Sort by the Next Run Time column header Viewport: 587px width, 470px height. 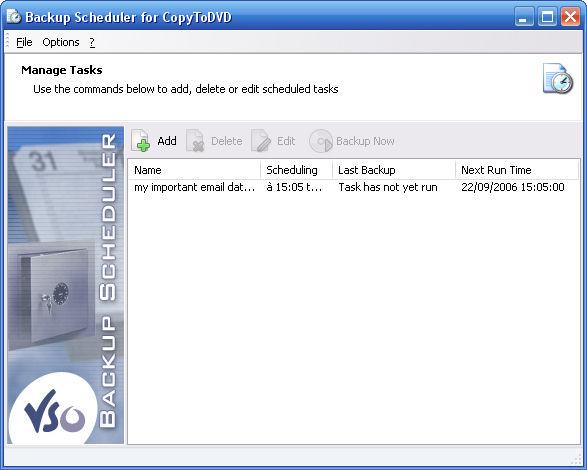tap(517, 170)
